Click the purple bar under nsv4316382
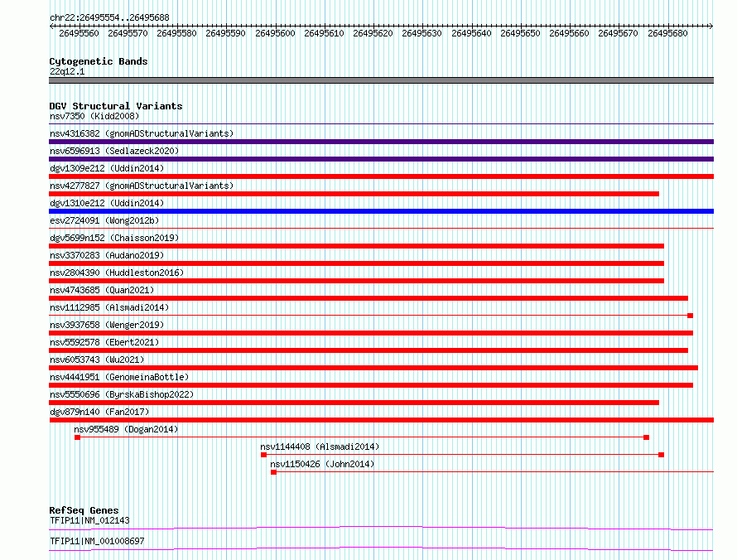737x560 pixels. point(381,142)
